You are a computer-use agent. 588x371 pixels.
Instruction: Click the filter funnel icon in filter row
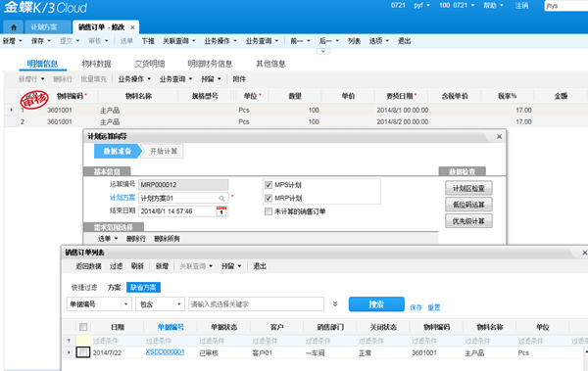(69, 341)
